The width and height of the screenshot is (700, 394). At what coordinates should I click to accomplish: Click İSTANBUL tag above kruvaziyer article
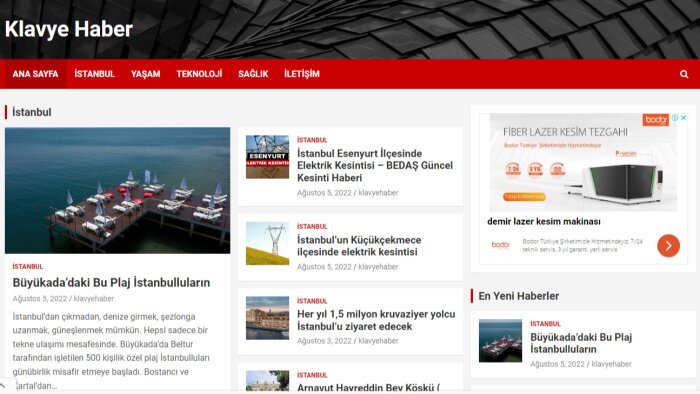coord(312,301)
